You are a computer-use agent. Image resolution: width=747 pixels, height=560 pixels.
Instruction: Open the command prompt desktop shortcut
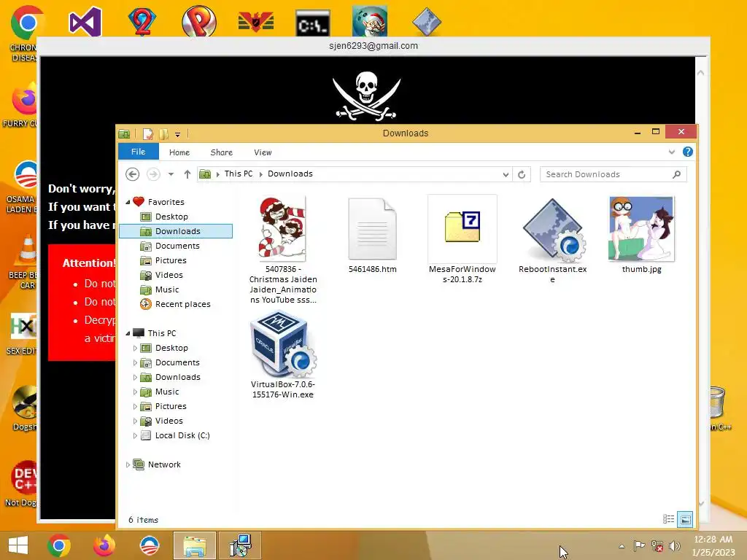(312, 23)
